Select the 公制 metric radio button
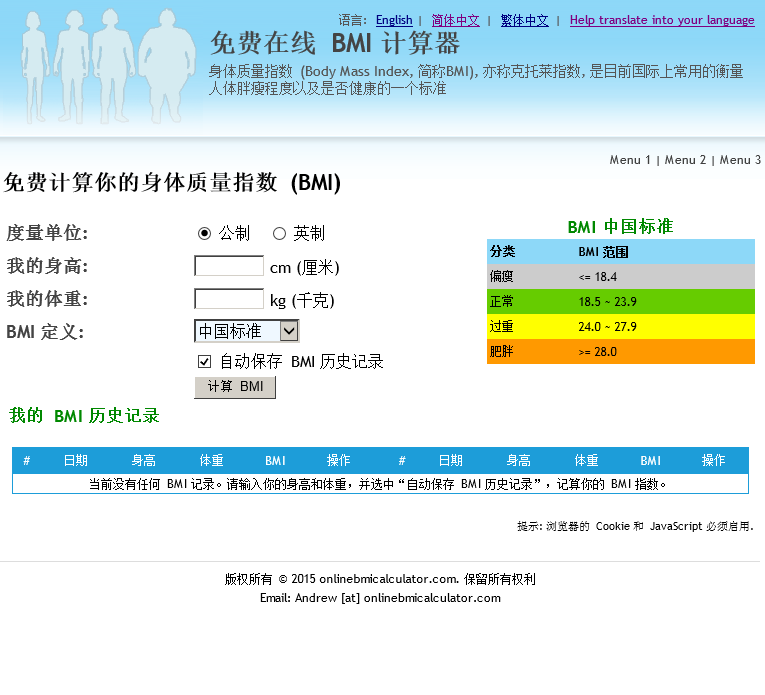Image resolution: width=765 pixels, height=695 pixels. 204,234
